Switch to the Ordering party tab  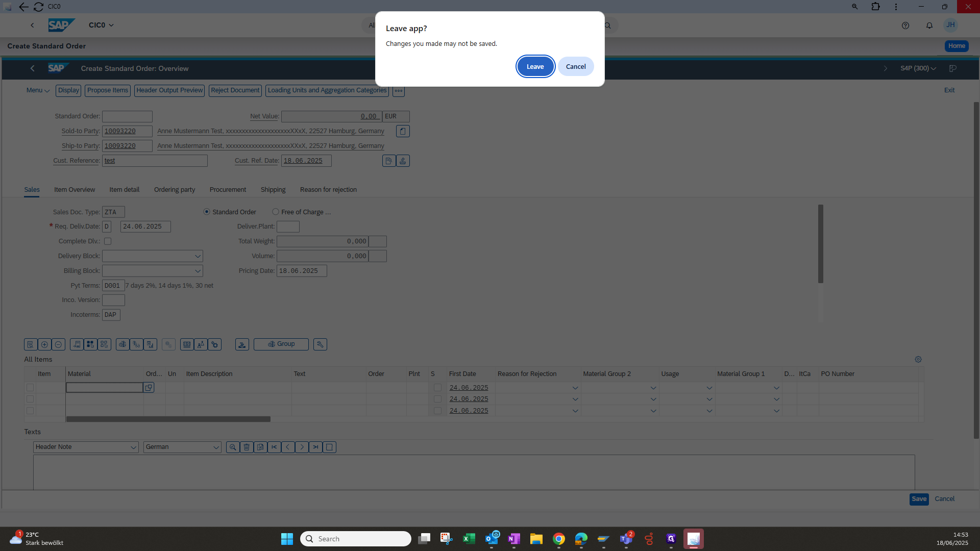175,190
